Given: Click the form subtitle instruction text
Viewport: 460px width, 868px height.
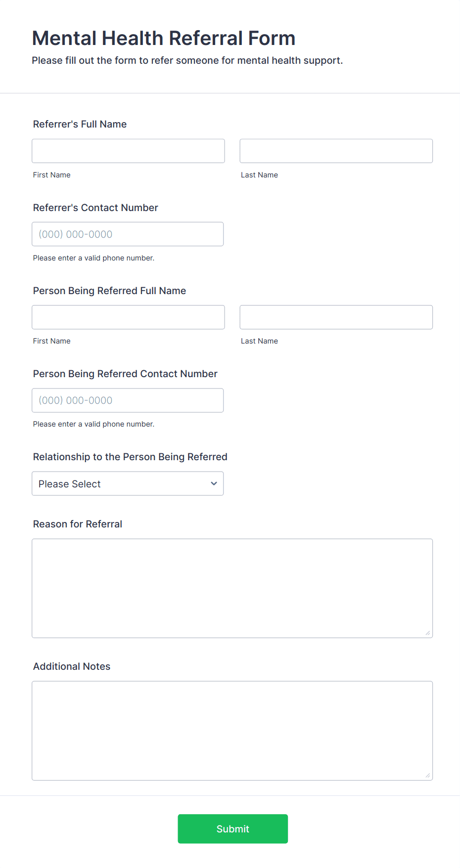Looking at the screenshot, I should (x=187, y=60).
